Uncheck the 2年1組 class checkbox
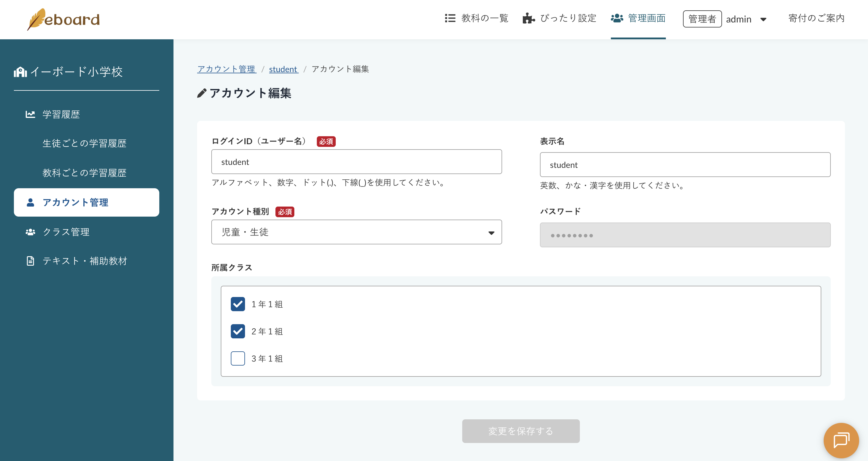The width and height of the screenshot is (868, 461). [238, 331]
